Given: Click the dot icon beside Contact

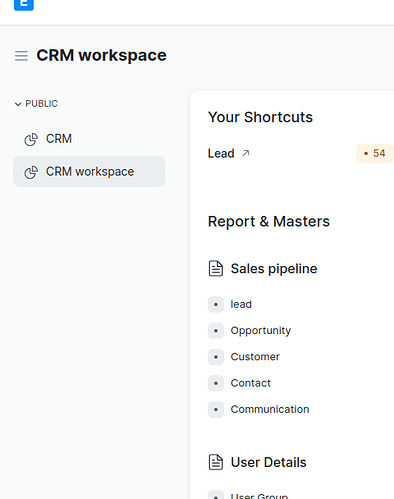Looking at the screenshot, I should pos(216,383).
